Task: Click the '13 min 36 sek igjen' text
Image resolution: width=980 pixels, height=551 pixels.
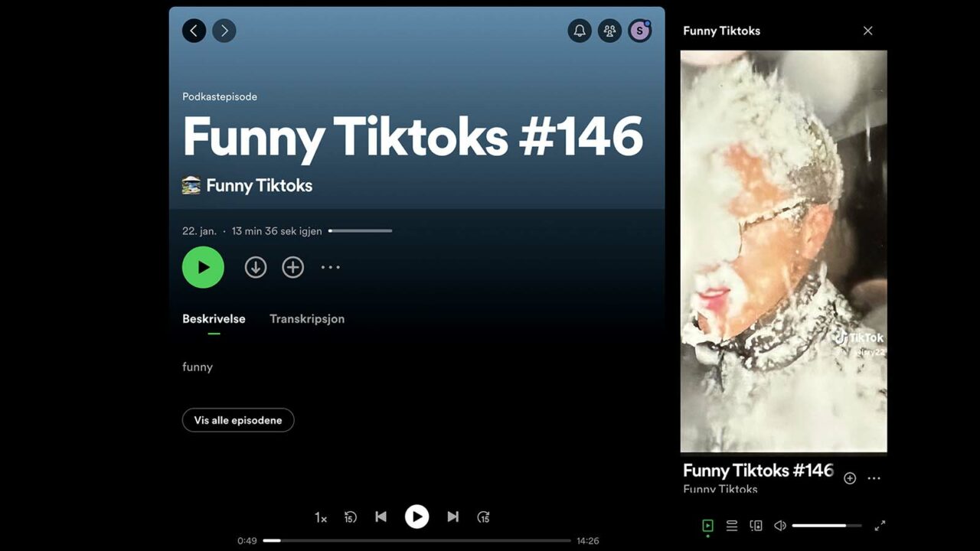Action: 277,231
